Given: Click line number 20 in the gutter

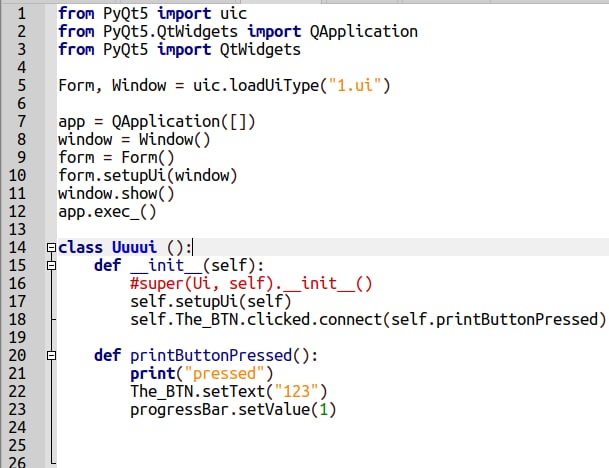Looking at the screenshot, I should (x=17, y=355).
